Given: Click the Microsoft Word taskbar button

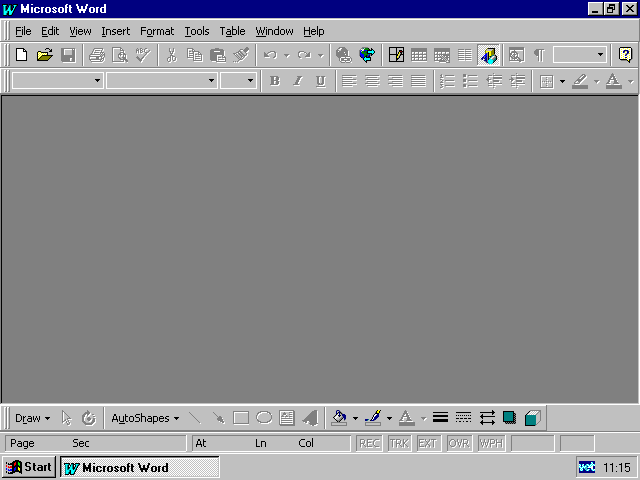Looking at the screenshot, I should click(139, 467).
